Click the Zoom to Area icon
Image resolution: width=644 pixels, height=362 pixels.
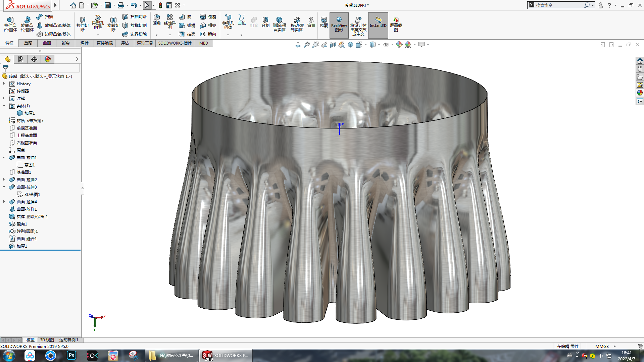point(315,45)
